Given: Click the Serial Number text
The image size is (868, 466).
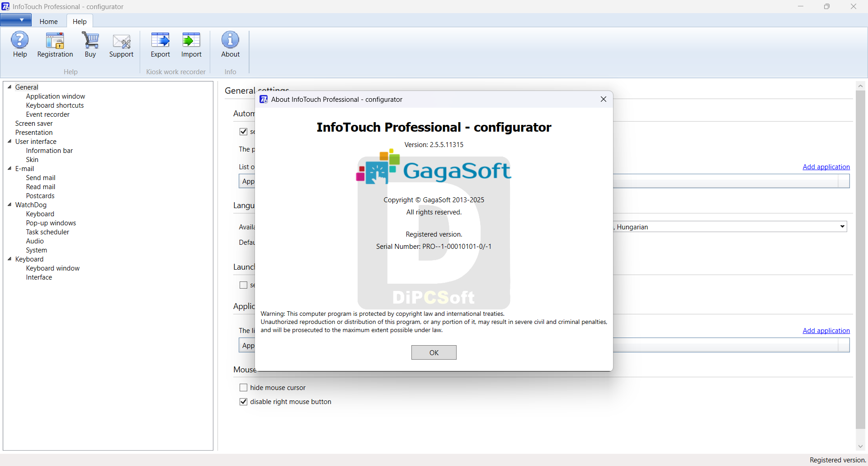Looking at the screenshot, I should (x=434, y=247).
